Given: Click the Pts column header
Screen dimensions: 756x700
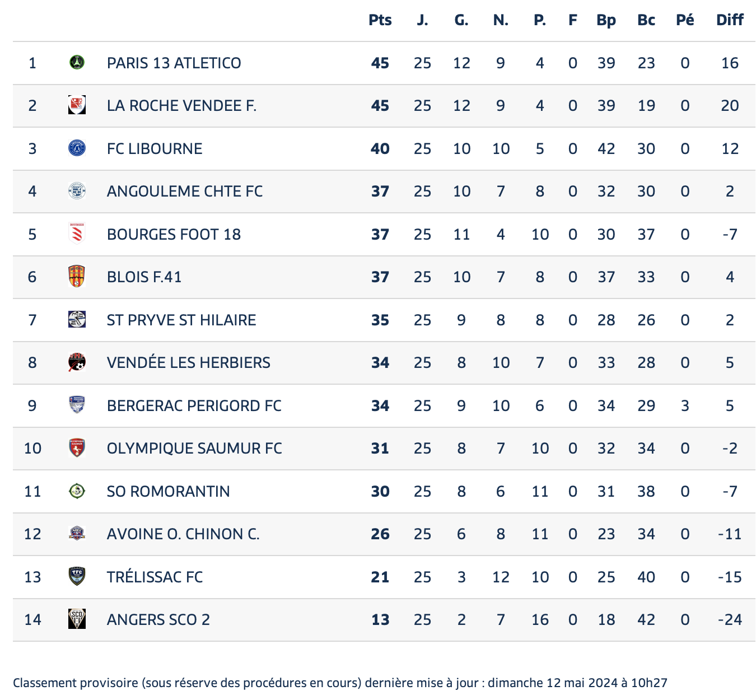Looking at the screenshot, I should click(x=380, y=20).
